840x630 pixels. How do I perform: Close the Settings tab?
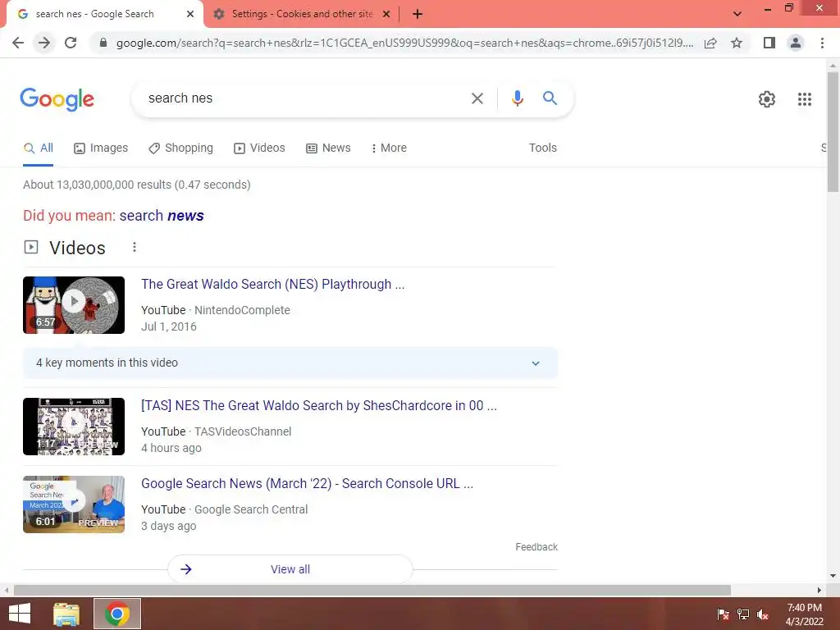(x=386, y=15)
